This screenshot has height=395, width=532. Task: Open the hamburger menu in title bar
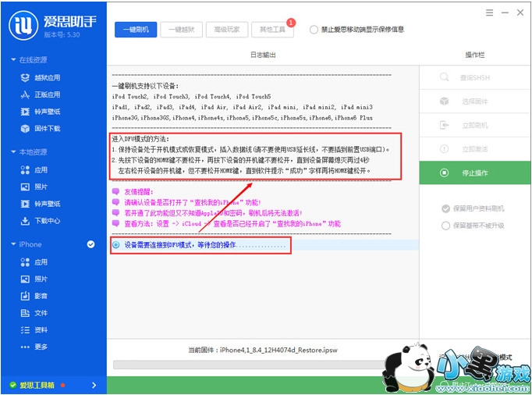pyautogui.click(x=489, y=12)
